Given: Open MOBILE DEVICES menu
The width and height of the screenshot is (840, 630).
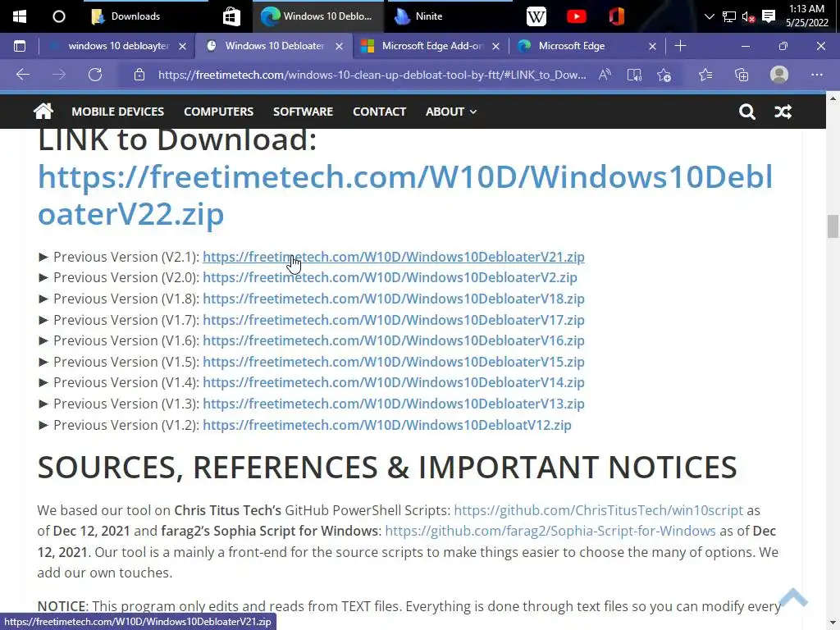Looking at the screenshot, I should tap(118, 112).
